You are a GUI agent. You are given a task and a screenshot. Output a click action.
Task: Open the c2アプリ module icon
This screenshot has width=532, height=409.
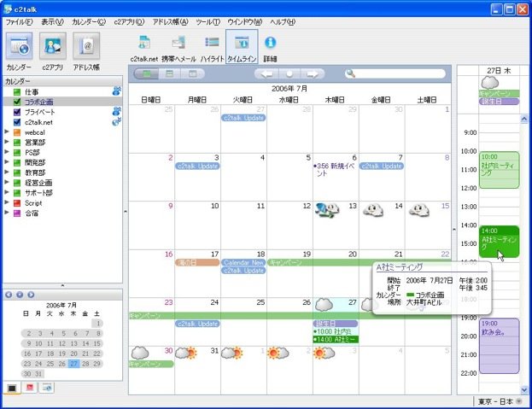(53, 46)
